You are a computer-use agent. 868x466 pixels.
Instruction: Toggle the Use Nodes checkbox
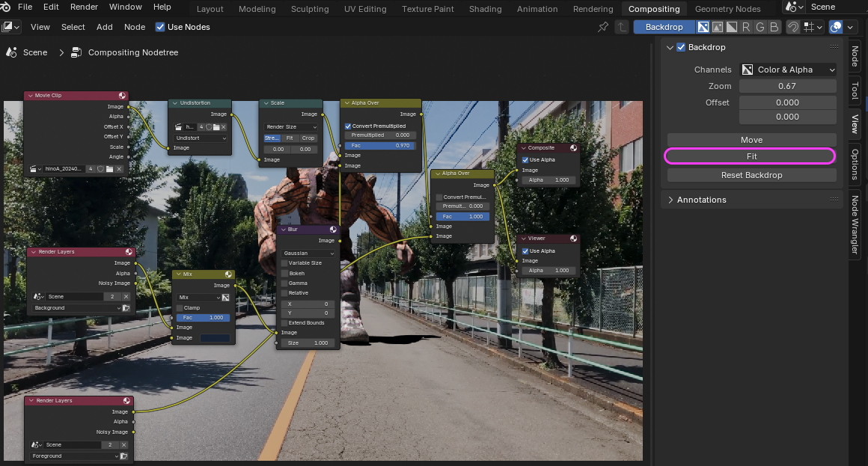[x=160, y=27]
